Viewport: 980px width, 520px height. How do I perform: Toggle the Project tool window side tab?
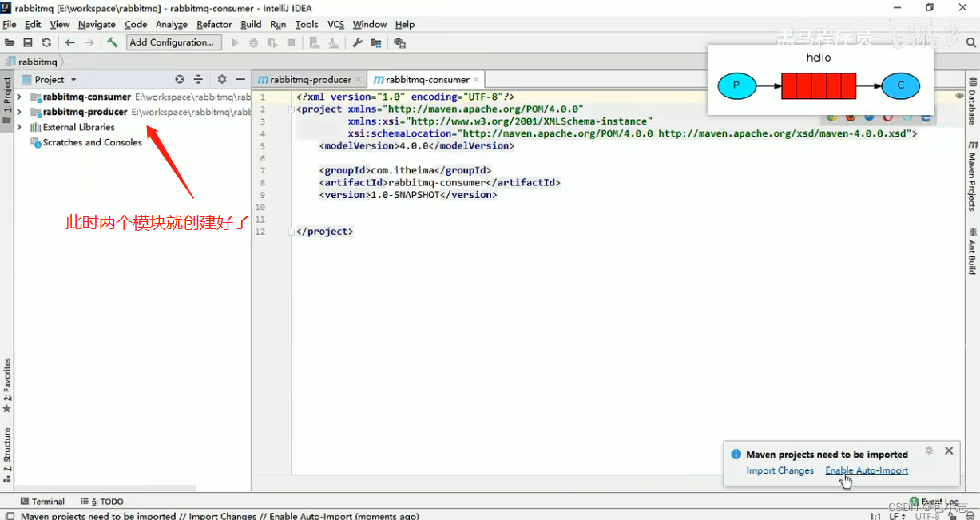click(7, 99)
